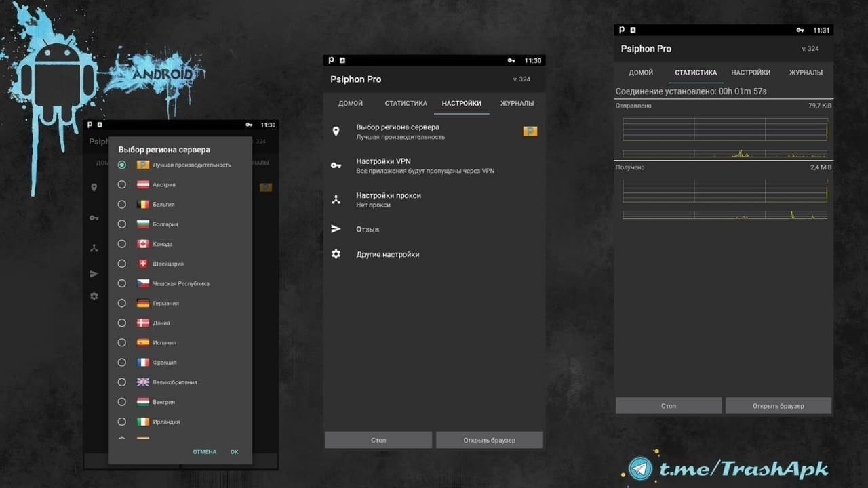Select the Бельгия radio button
Image resolution: width=868 pixels, height=488 pixels.
122,204
